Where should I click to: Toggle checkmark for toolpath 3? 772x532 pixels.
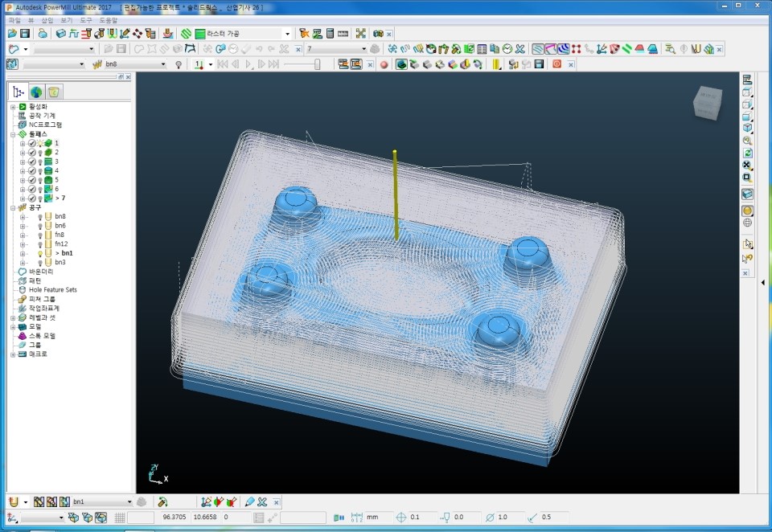[x=32, y=162]
